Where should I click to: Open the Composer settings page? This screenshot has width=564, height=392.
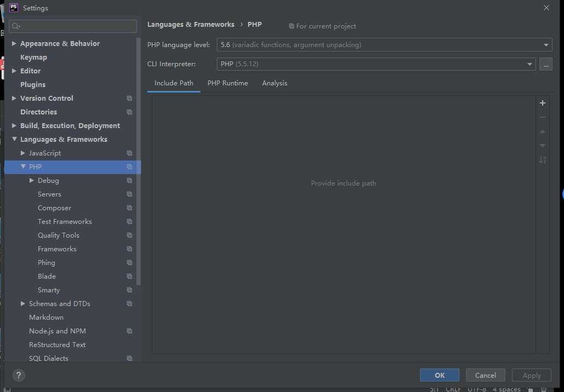pos(54,208)
